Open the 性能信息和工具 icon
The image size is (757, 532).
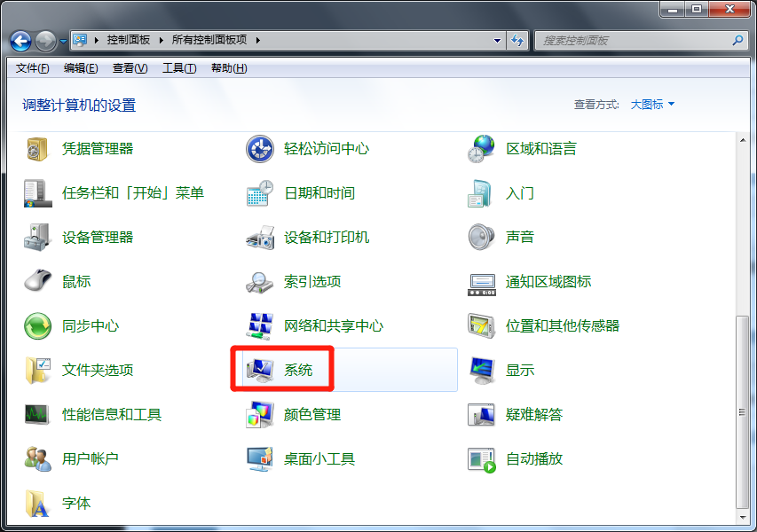37,415
